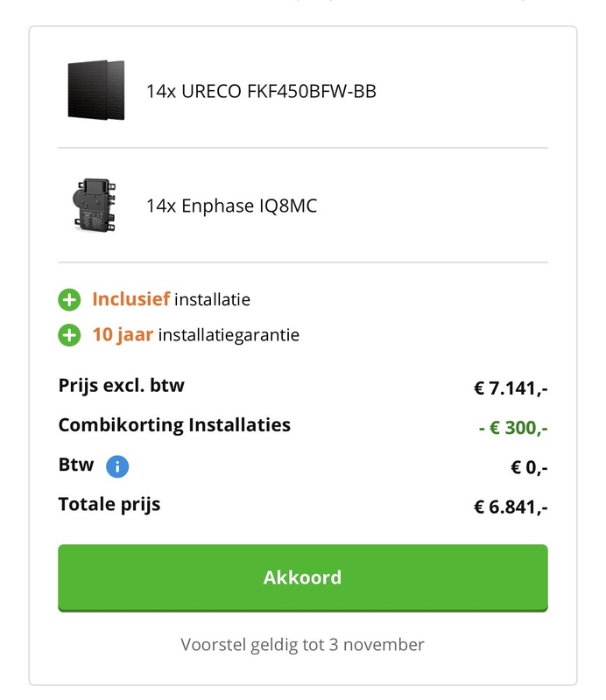The height and width of the screenshot is (700, 606).
Task: Click the € 0,- Btw amount
Action: [x=529, y=468]
